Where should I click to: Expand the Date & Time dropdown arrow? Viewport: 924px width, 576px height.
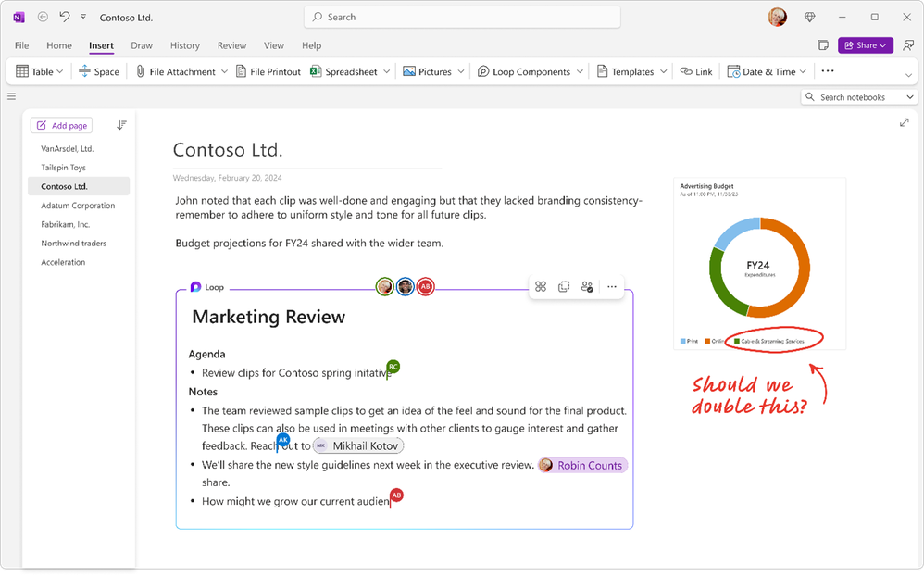804,71
